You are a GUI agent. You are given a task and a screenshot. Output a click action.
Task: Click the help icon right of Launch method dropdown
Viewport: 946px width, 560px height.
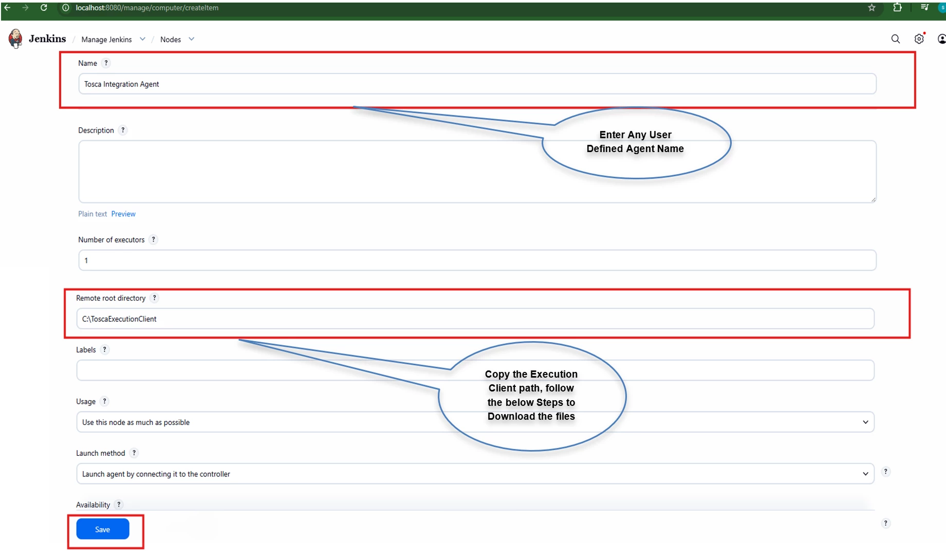tap(885, 472)
